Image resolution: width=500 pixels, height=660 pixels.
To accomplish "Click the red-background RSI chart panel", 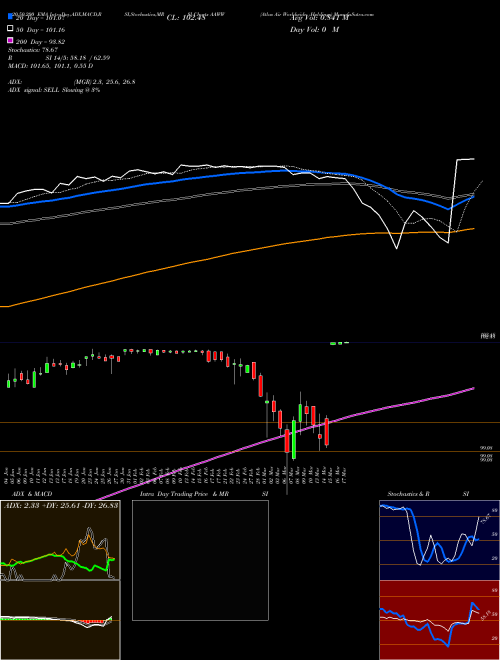I will [x=439, y=620].
